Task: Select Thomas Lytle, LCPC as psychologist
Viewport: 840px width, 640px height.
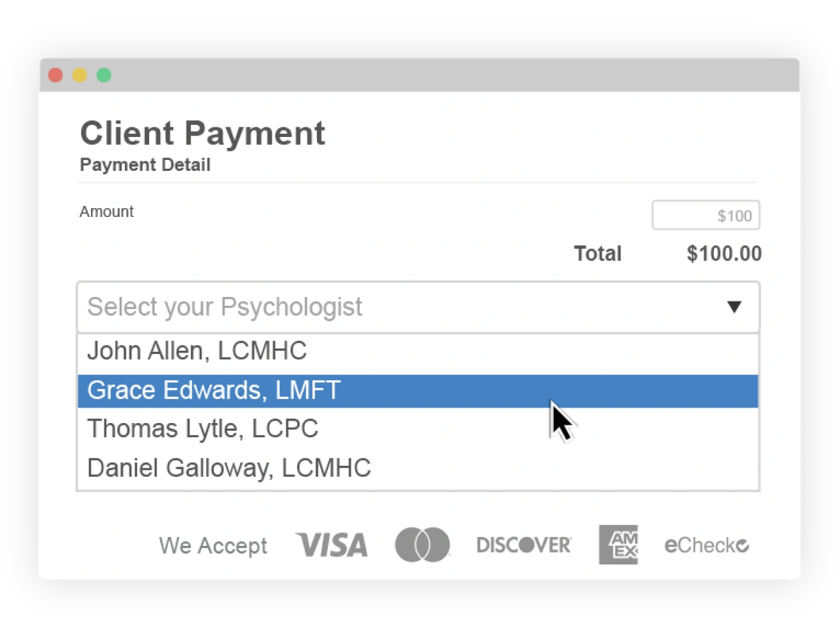Action: (x=204, y=428)
